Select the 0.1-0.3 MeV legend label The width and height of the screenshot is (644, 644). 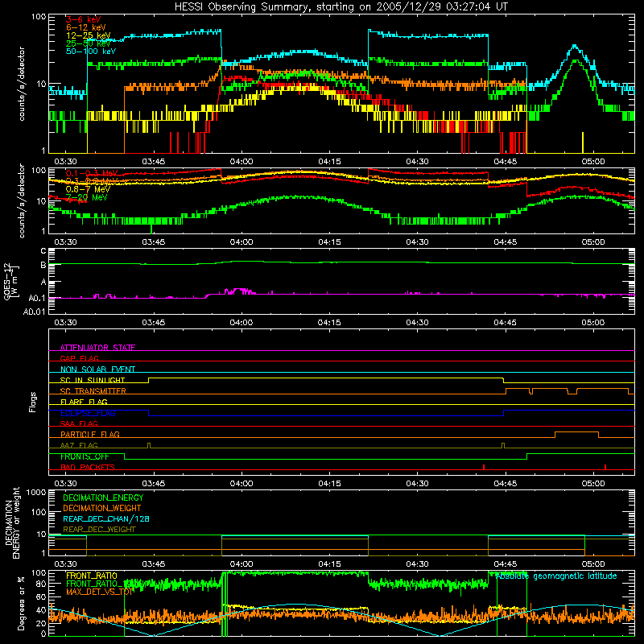pos(92,173)
